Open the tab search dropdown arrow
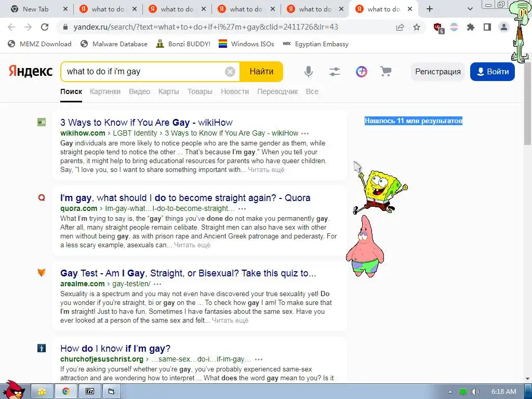The width and height of the screenshot is (532, 399). click(470, 9)
